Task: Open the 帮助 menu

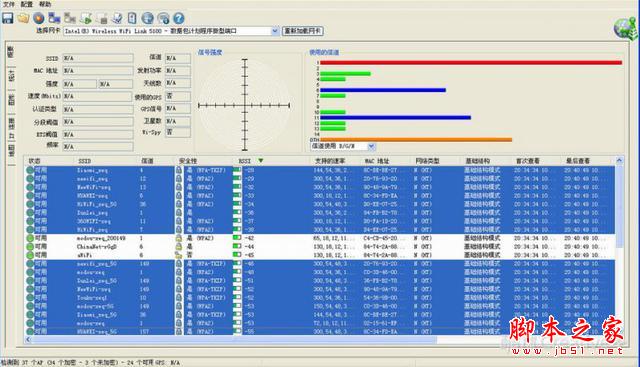Action: click(x=45, y=4)
